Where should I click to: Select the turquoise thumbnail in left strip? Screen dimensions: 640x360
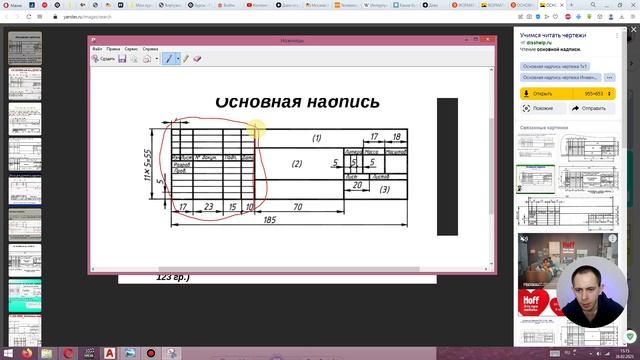25,296
